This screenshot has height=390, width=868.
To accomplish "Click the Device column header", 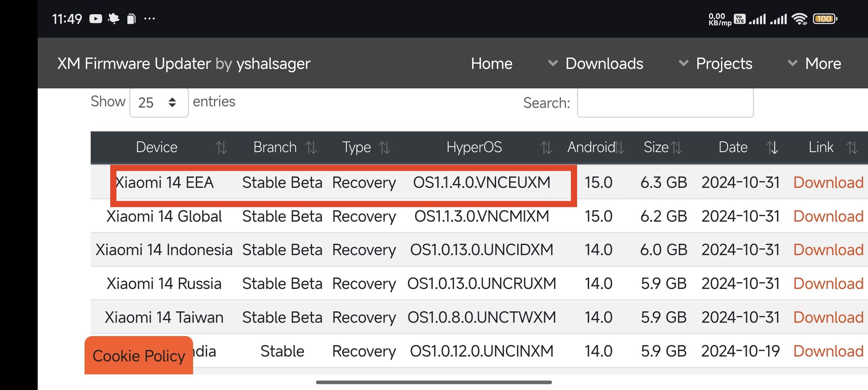I will [157, 147].
